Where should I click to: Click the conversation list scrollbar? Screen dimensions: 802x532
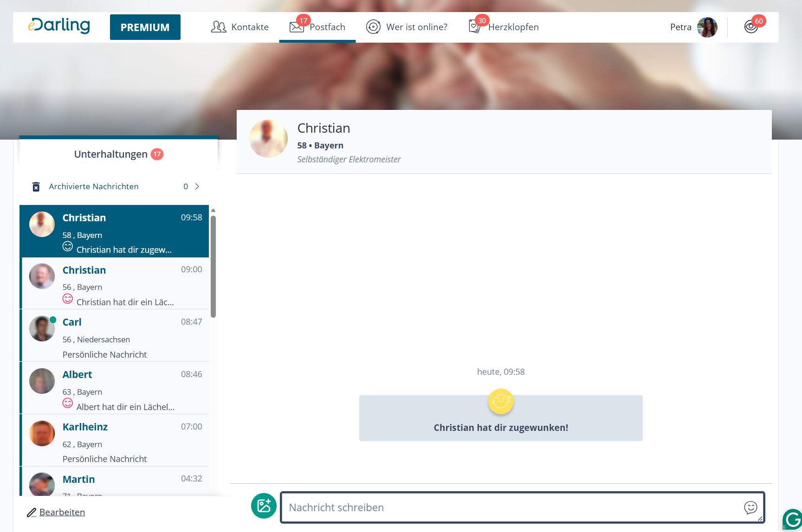[213, 267]
